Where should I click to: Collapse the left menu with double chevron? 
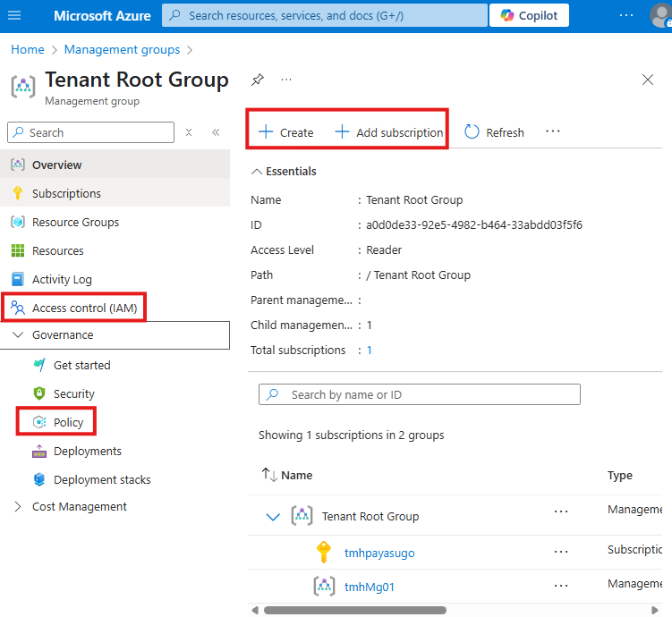click(216, 132)
